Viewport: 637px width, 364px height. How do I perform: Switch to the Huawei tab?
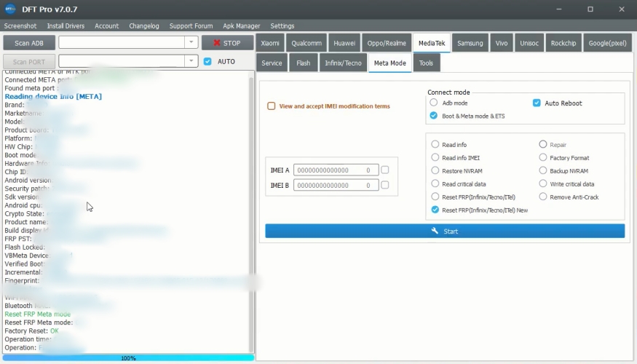tap(344, 43)
